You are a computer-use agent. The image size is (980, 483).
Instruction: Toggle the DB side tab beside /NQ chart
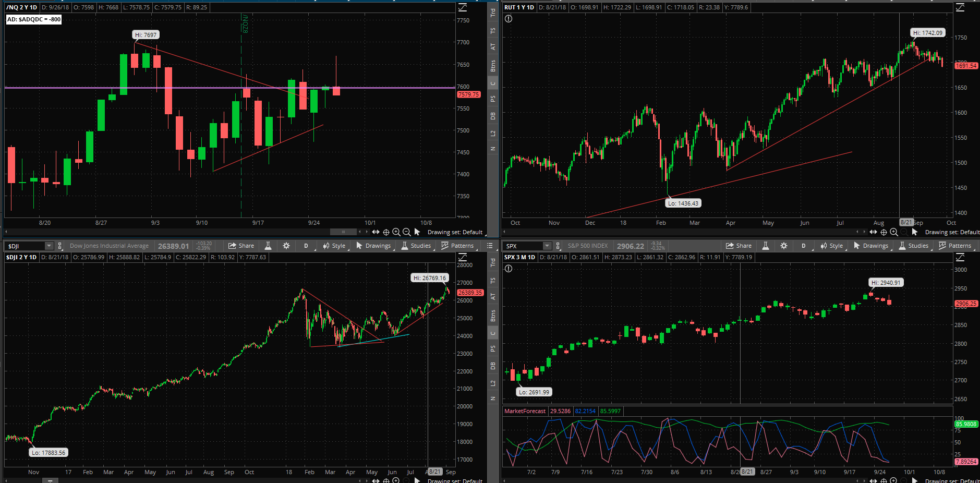(493, 116)
